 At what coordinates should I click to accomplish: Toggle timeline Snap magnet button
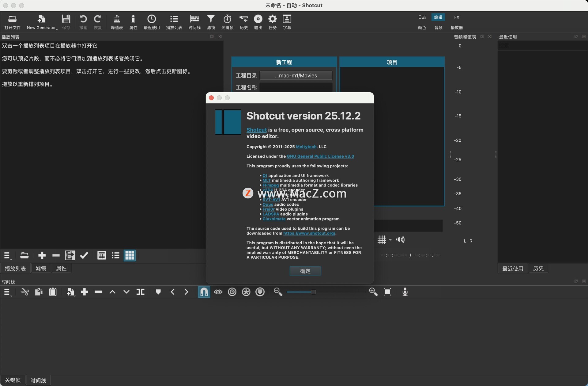[204, 292]
